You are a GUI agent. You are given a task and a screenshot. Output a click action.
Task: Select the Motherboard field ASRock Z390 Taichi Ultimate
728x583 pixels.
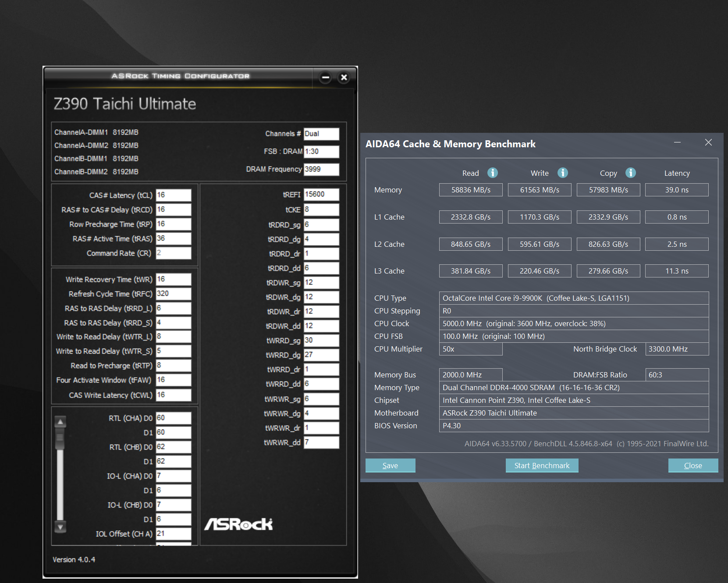point(574,413)
